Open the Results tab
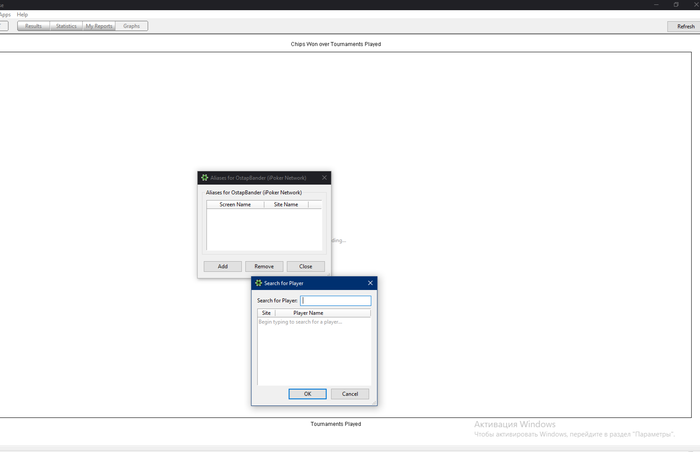Viewport: 700px width, 452px height. point(33,26)
